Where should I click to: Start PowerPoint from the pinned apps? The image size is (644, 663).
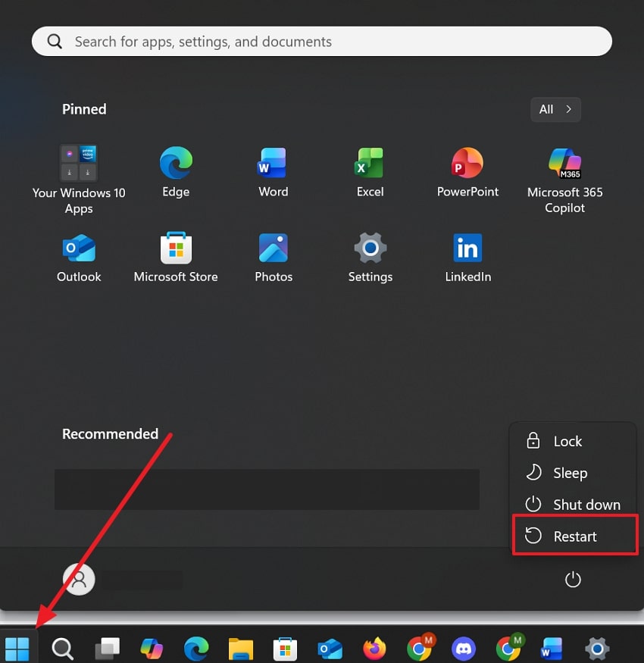467,171
